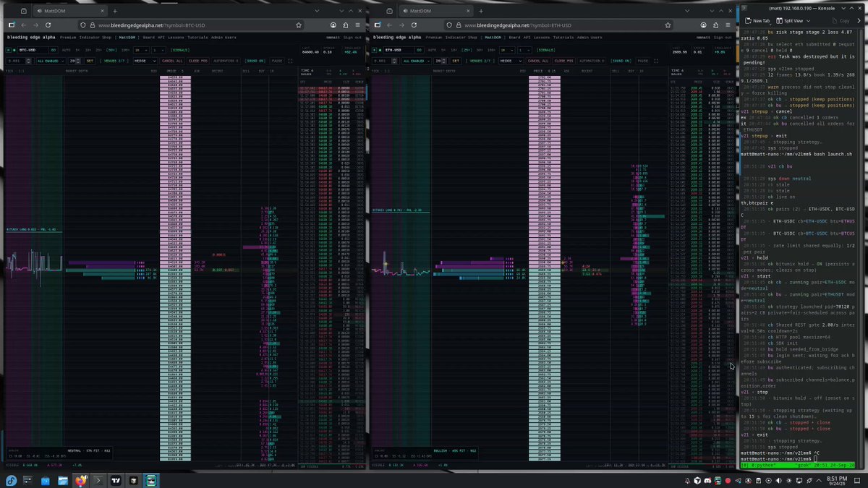Go to Tutorials in the ETH-USD window
Screen dimensions: 868x488
point(564,37)
